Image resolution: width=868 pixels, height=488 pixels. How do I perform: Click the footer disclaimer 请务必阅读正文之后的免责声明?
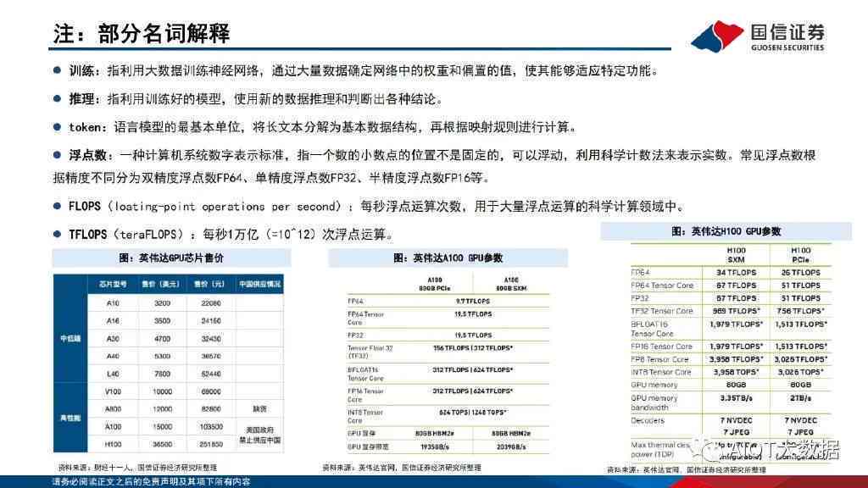(x=151, y=482)
